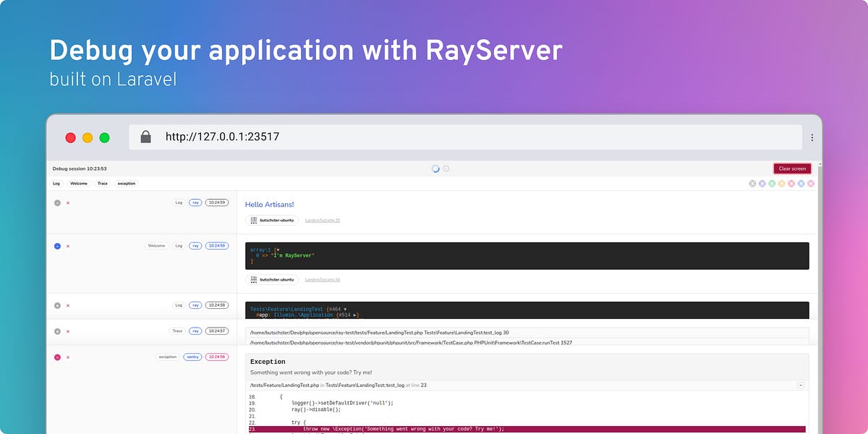The width and height of the screenshot is (868, 434).
Task: Click the sentry badge on exception entry
Action: pos(192,357)
